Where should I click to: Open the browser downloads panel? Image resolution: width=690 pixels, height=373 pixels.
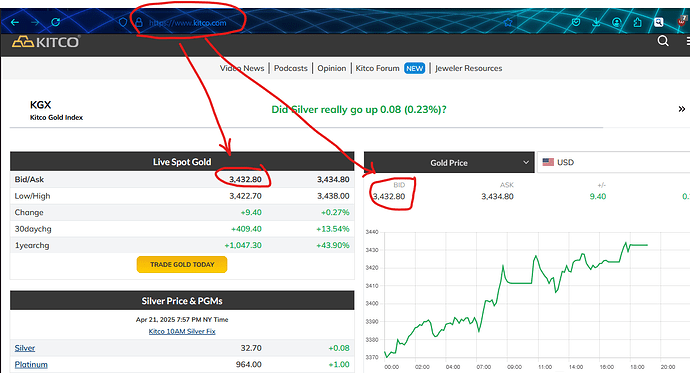(596, 22)
